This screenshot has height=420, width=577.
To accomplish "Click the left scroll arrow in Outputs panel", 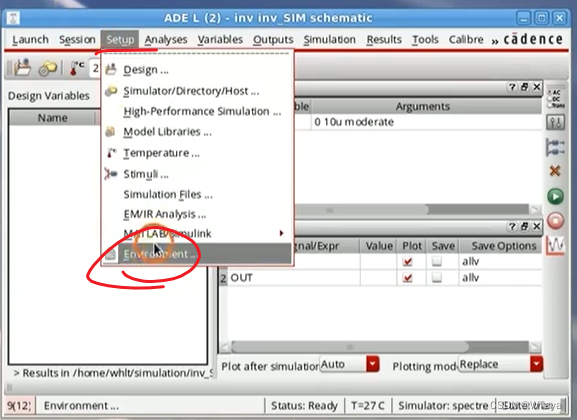I will click(225, 347).
